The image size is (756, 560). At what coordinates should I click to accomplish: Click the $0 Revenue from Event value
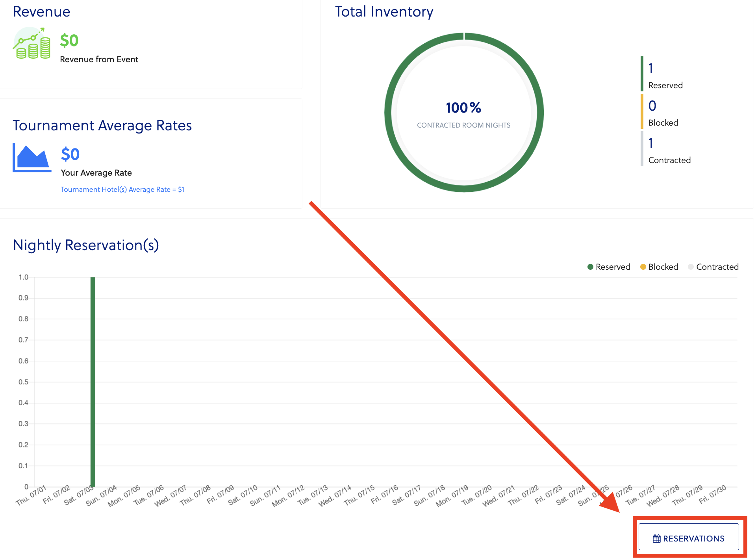tap(69, 41)
